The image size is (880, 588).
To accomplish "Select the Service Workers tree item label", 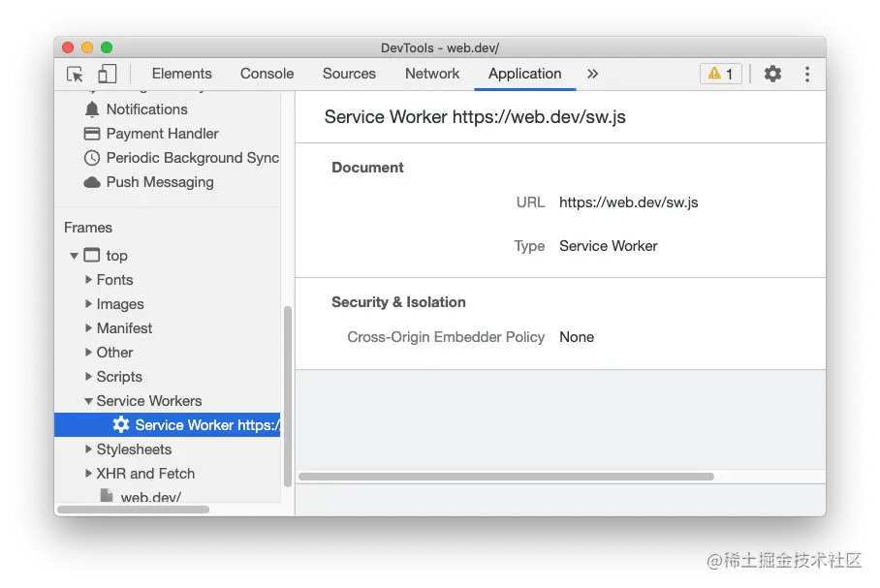I will pyautogui.click(x=148, y=401).
